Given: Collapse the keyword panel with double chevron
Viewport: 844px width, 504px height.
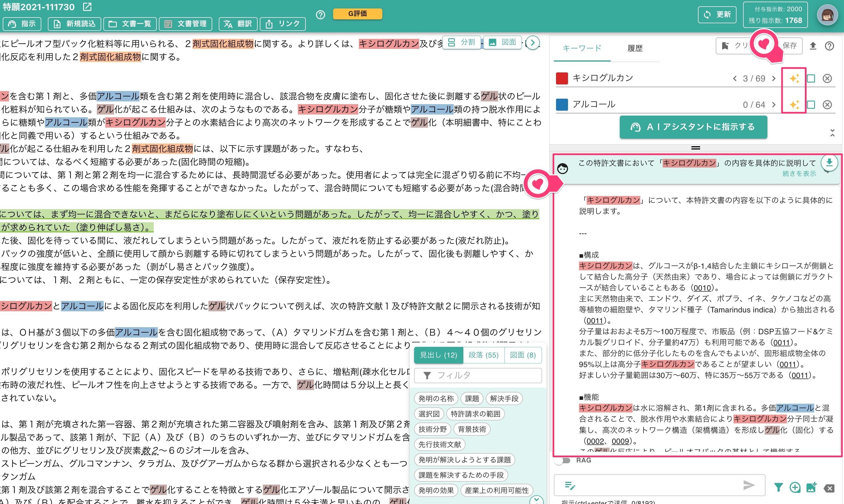Looking at the screenshot, I should pos(832,133).
